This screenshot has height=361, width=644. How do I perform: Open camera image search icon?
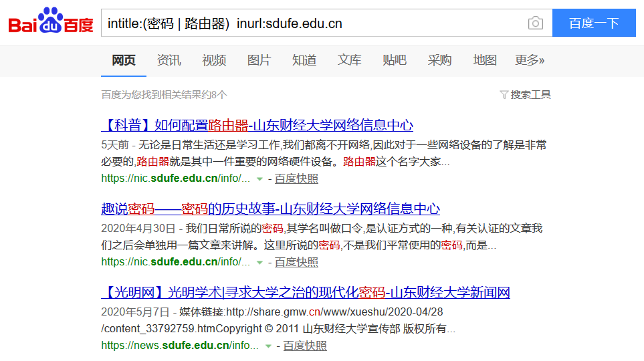535,23
